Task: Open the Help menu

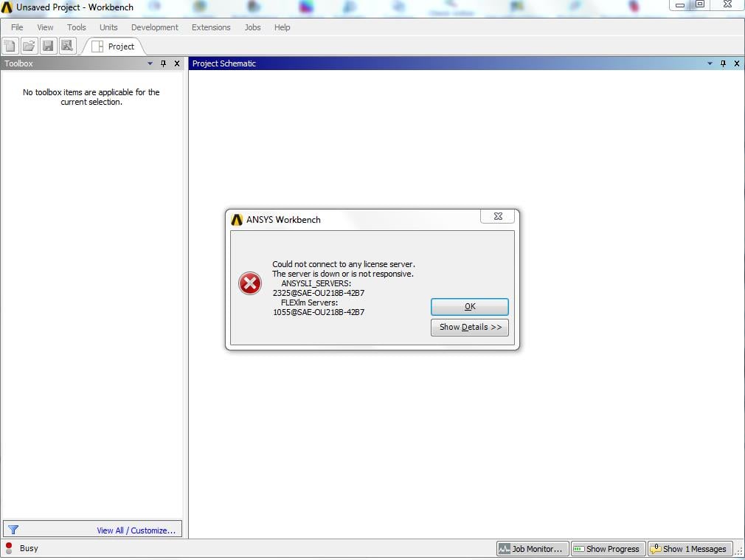Action: pyautogui.click(x=282, y=27)
